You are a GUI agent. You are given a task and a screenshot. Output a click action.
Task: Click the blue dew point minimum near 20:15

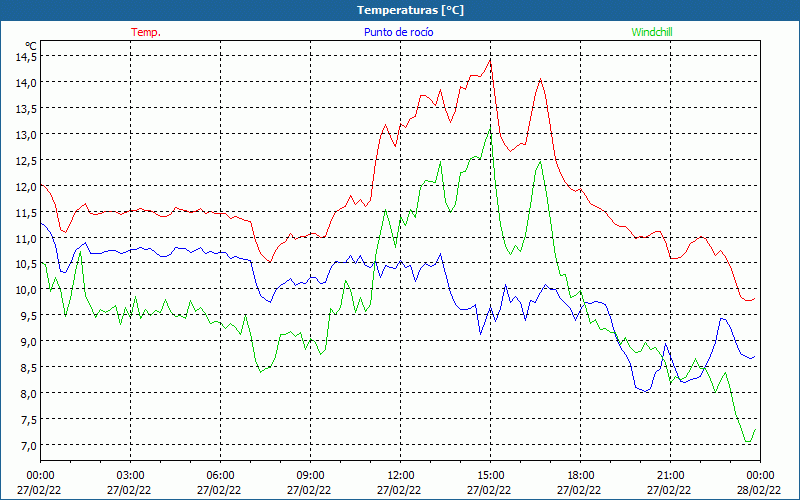(x=646, y=391)
